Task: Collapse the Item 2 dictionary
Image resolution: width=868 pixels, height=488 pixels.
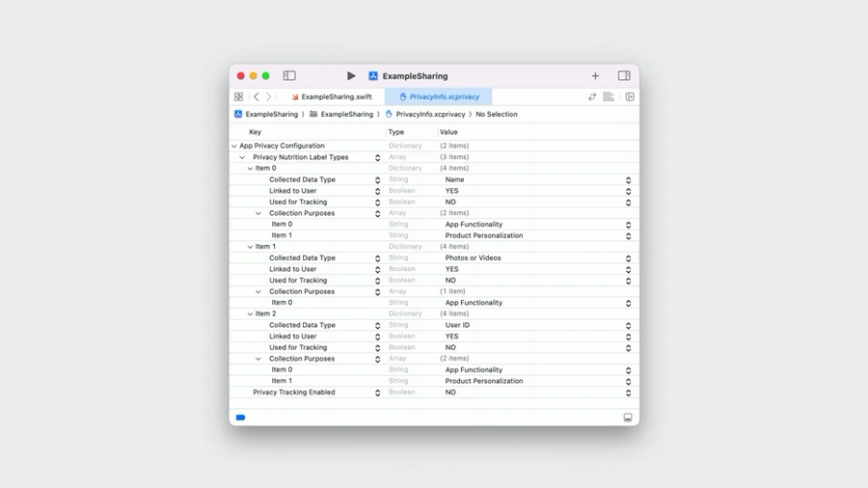Action: pyautogui.click(x=250, y=313)
